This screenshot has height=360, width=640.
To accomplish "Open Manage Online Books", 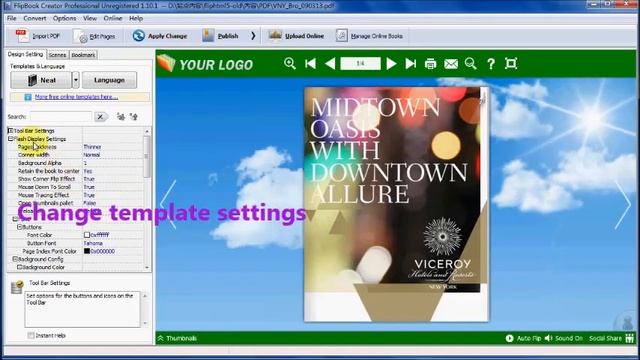I will 370,36.
